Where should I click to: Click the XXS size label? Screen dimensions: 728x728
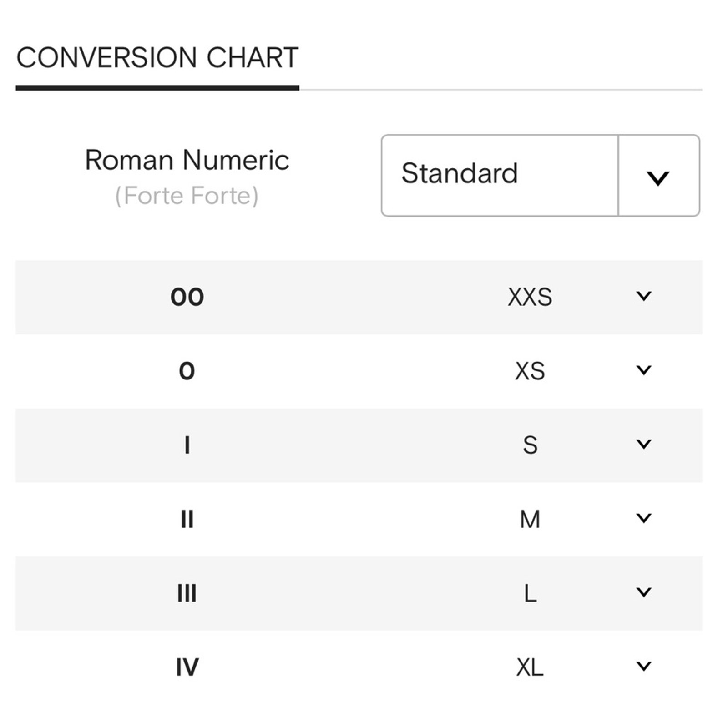(x=530, y=297)
